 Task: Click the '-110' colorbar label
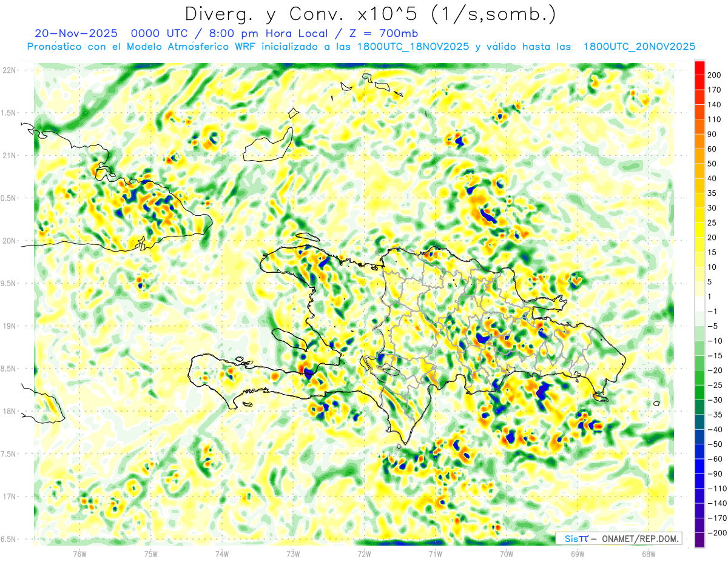coord(716,488)
